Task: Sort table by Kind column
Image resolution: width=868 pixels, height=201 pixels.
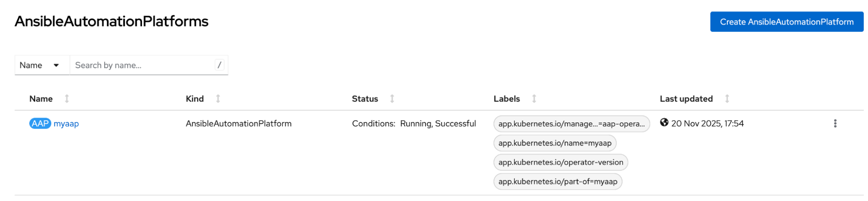Action: pyautogui.click(x=218, y=99)
